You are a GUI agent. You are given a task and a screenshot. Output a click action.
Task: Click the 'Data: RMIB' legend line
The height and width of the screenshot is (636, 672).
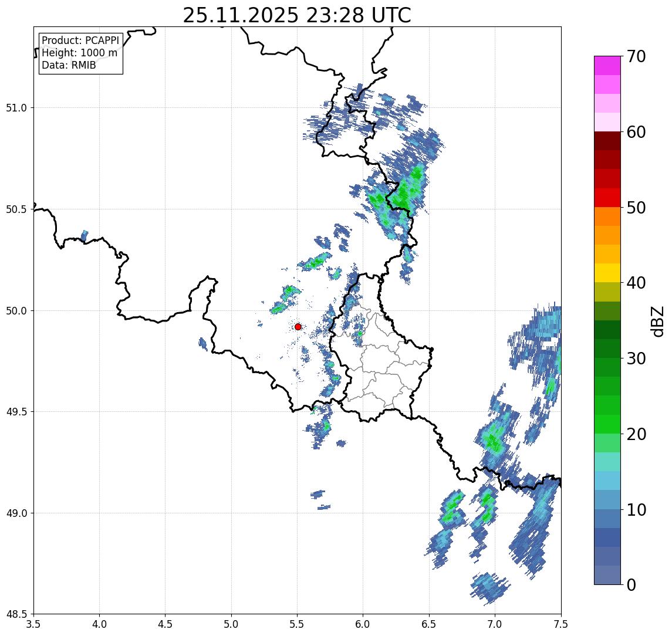(x=69, y=65)
